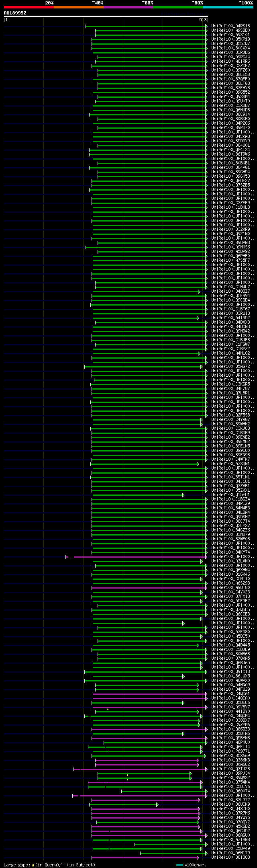Click the orange ~40% identity legend bar
The image size is (257, 868).
coord(79,7)
